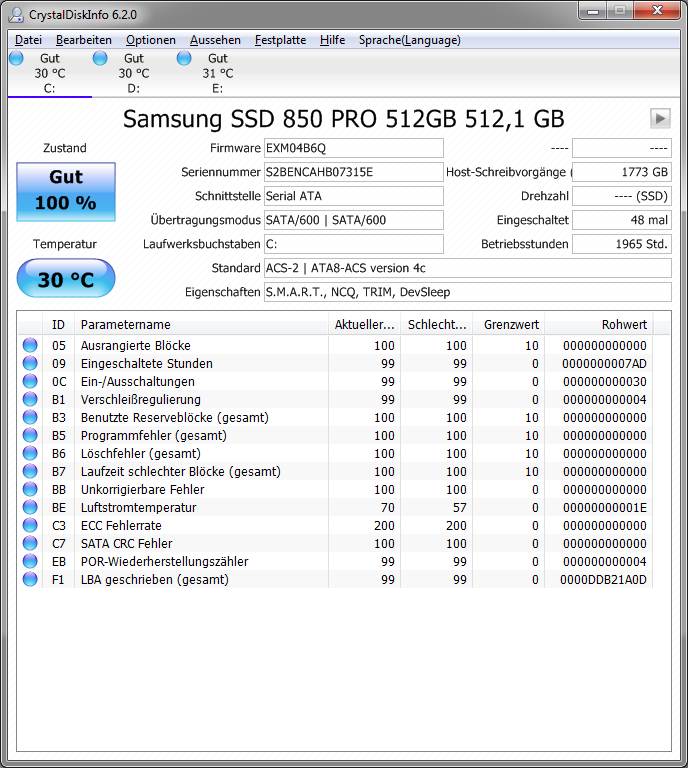Click status orb of Ein-/Ausschaltungen row
Image resolution: width=688 pixels, height=768 pixels.
click(x=30, y=381)
